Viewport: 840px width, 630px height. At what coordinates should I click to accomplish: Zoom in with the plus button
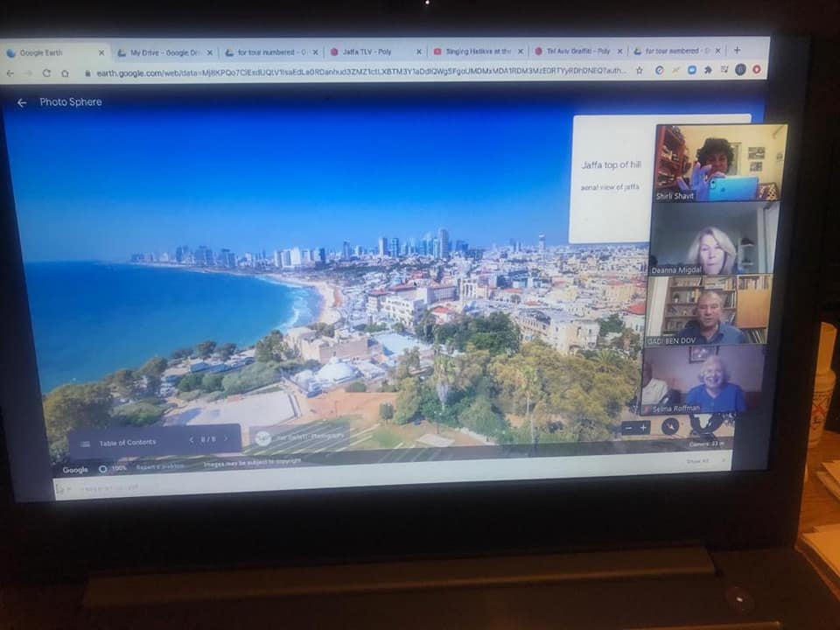pos(643,428)
